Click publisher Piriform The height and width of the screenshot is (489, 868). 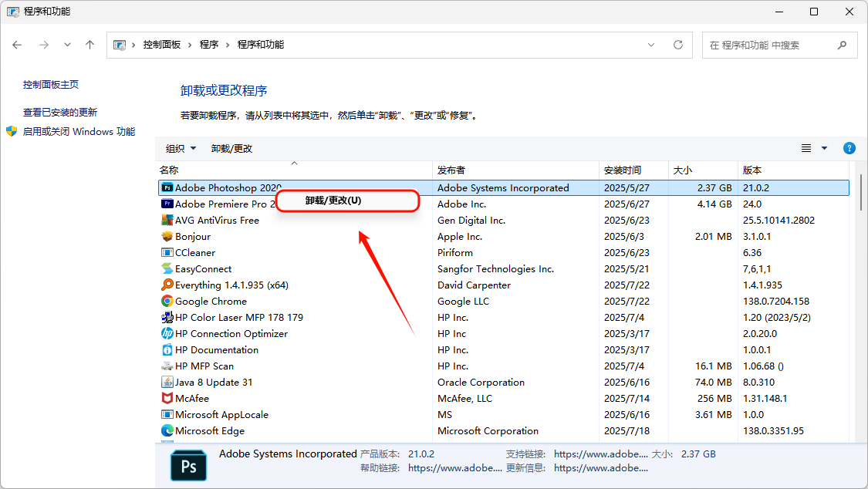point(455,253)
